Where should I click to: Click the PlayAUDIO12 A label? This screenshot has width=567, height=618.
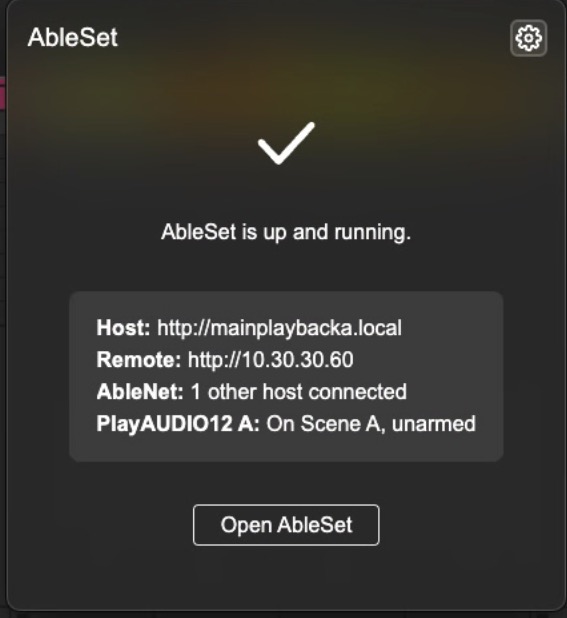point(178,424)
